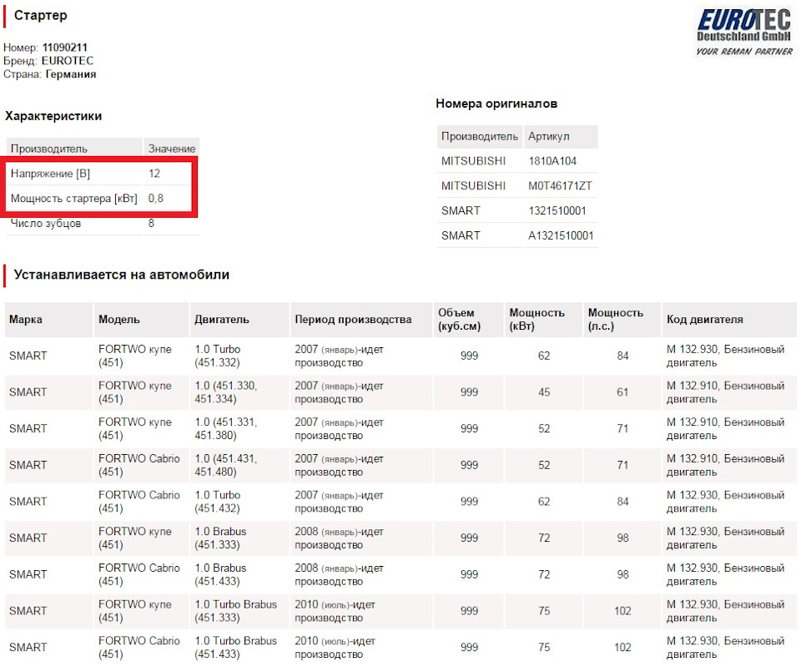
Task: Click the Производитель header in Номера оригиналов table
Action: tap(479, 136)
